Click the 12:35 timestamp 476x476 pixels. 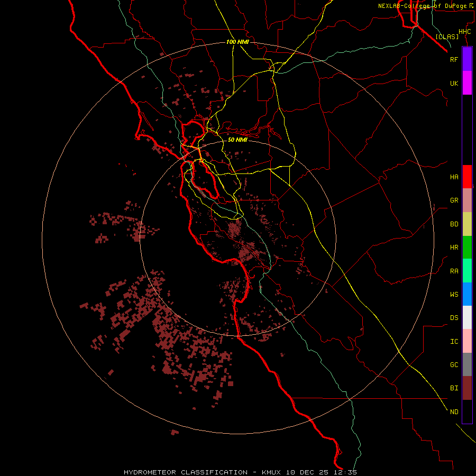[346, 472]
